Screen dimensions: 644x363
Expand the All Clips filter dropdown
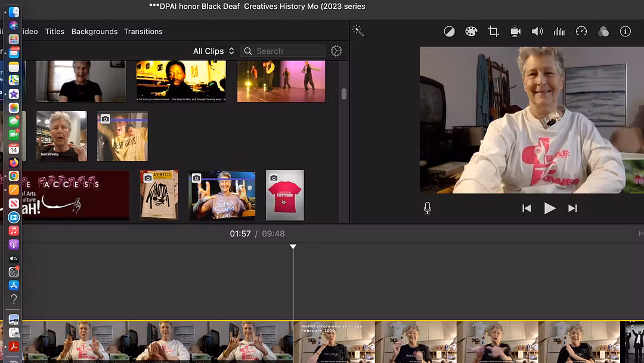[213, 51]
